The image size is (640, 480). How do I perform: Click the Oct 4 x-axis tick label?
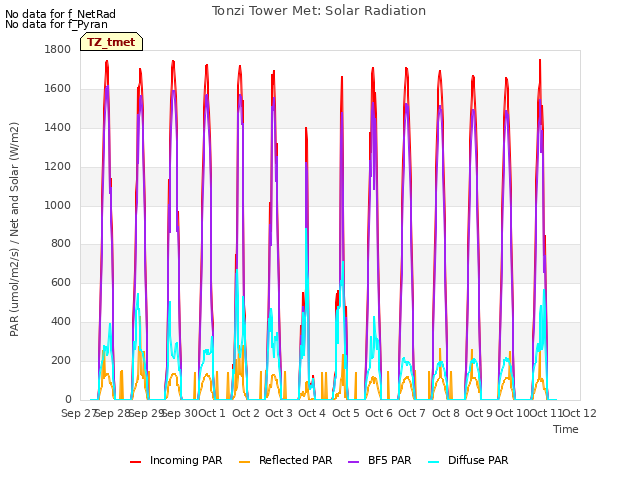coord(312,413)
